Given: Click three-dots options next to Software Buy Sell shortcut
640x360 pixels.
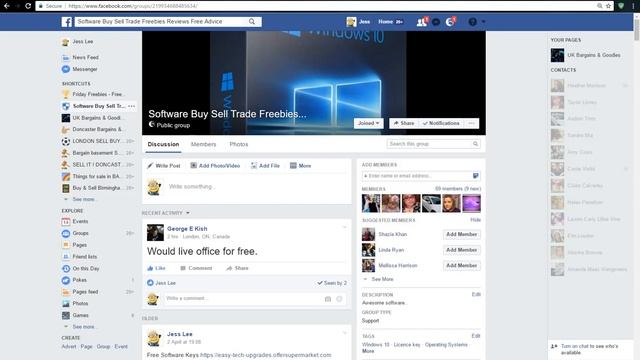Looking at the screenshot, I should 131,106.
